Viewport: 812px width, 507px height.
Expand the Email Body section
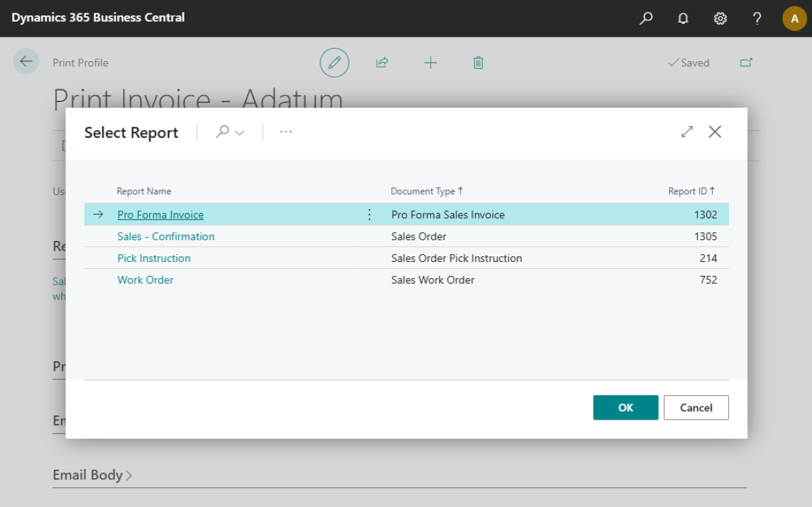point(92,475)
